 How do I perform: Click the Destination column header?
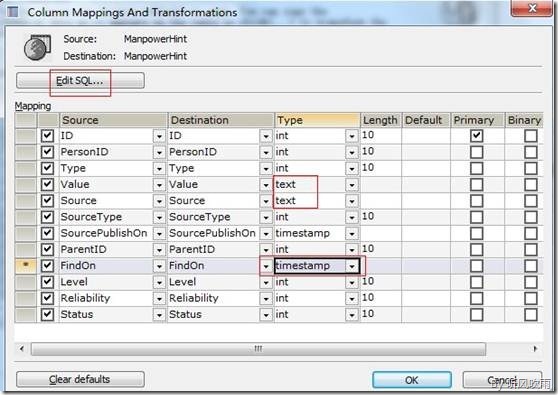[221, 120]
